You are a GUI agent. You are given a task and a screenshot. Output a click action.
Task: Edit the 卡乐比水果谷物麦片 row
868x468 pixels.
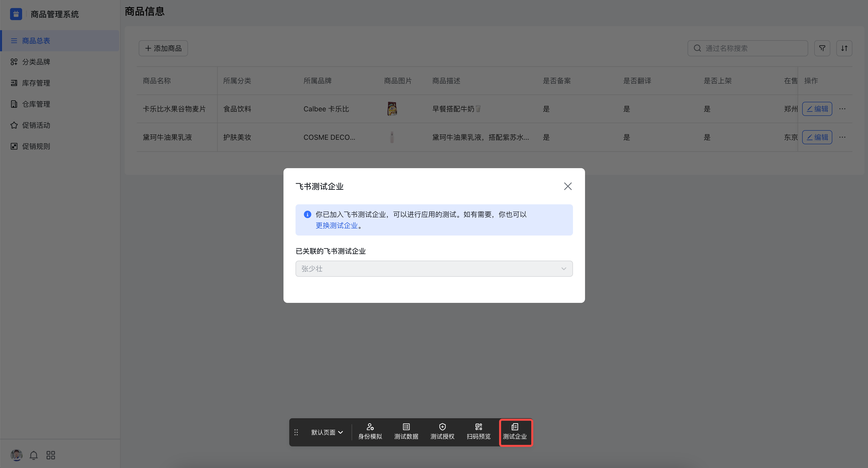(x=817, y=109)
